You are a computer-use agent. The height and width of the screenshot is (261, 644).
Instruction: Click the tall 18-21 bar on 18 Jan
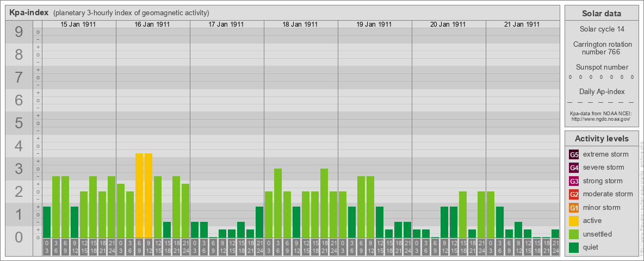click(x=324, y=203)
